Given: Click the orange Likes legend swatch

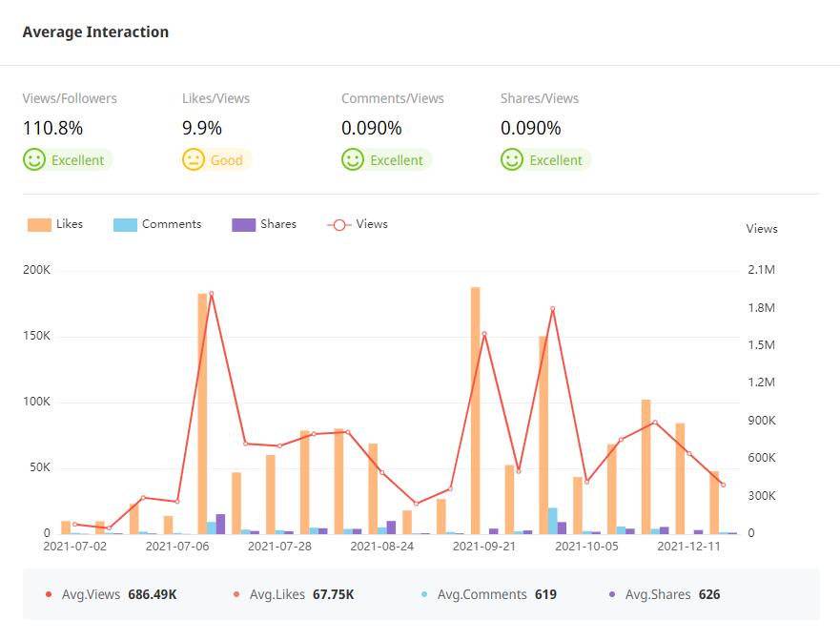Looking at the screenshot, I should (x=39, y=225).
